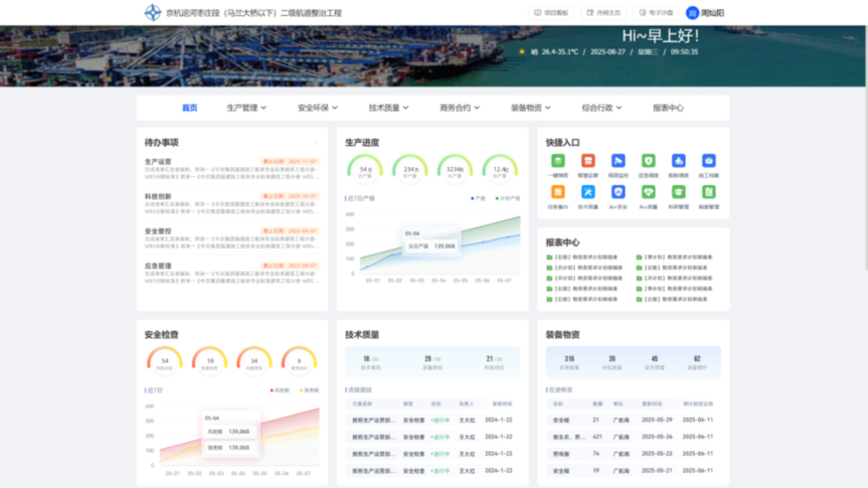
Task: Click the 周灿阳 user avatar
Action: pos(692,13)
